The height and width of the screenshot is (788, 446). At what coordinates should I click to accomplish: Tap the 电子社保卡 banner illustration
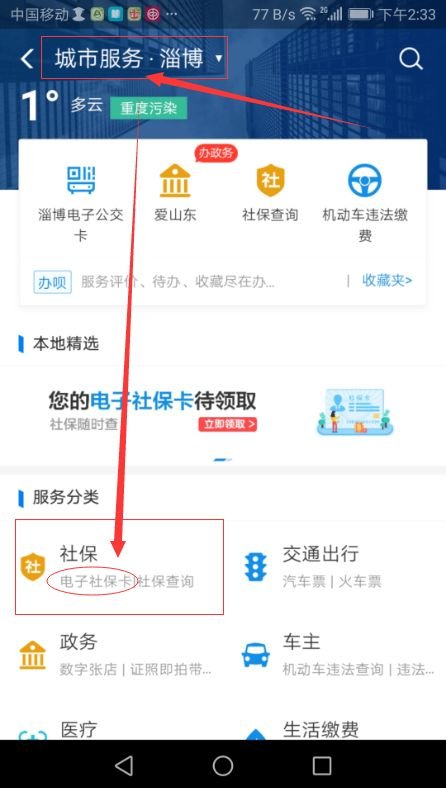355,412
